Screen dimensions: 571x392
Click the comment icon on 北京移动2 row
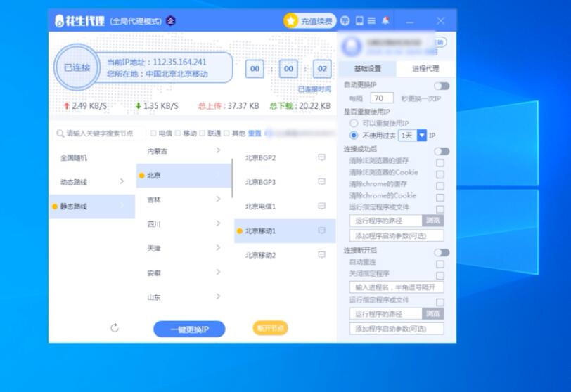tap(321, 254)
